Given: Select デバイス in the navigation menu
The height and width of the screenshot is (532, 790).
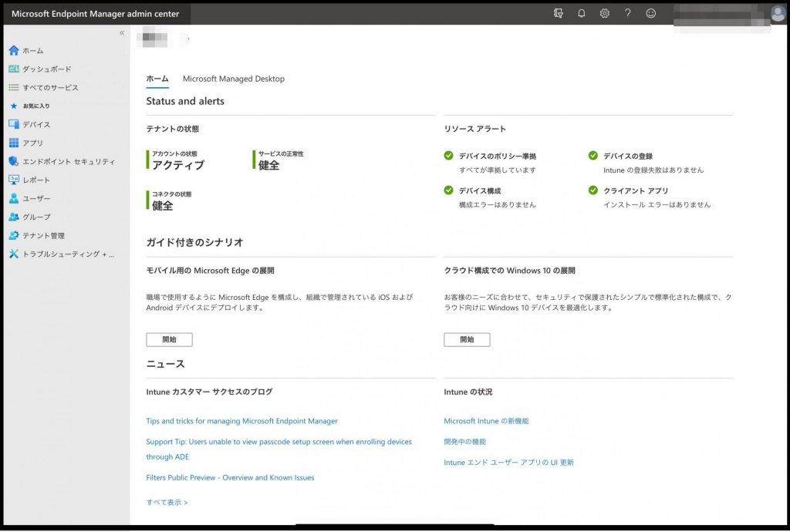Looking at the screenshot, I should (x=36, y=124).
